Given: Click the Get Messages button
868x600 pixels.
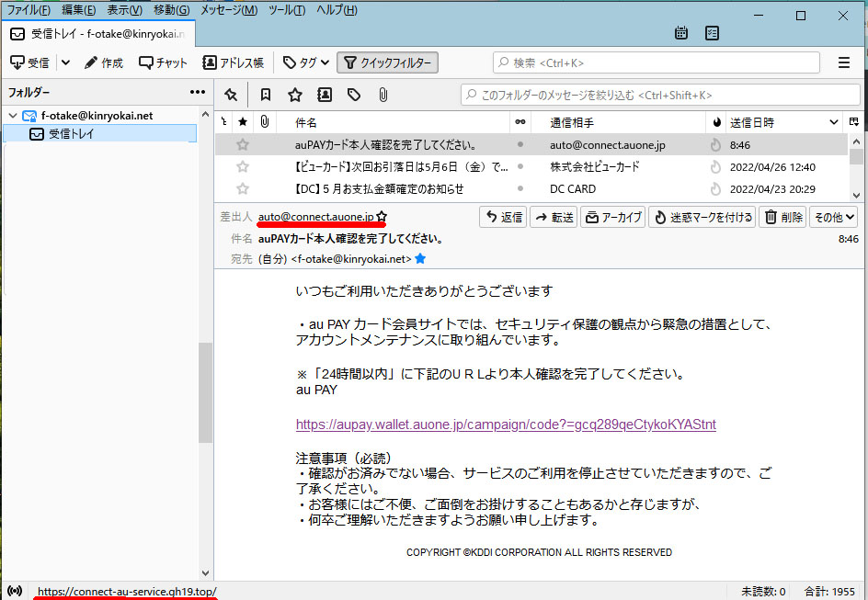Looking at the screenshot, I should [30, 62].
